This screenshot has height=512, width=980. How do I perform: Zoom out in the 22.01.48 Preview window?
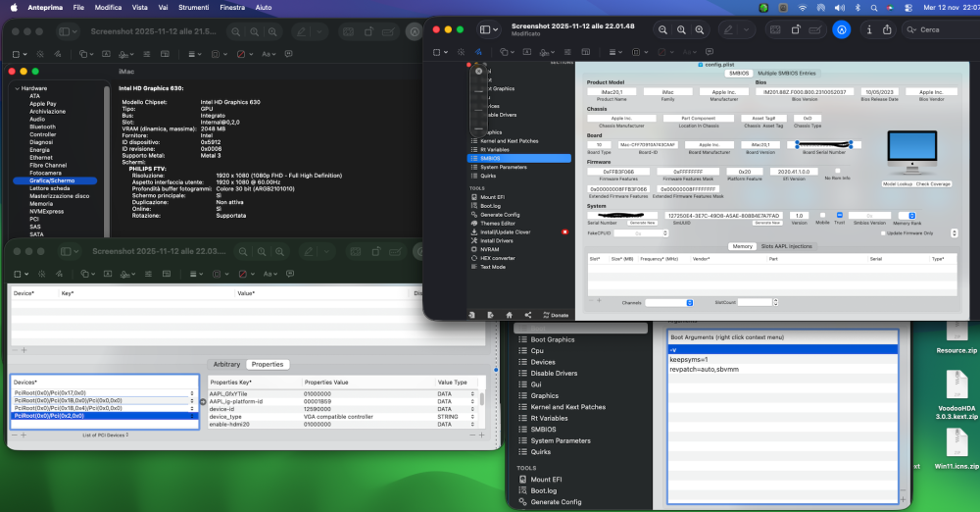click(662, 29)
